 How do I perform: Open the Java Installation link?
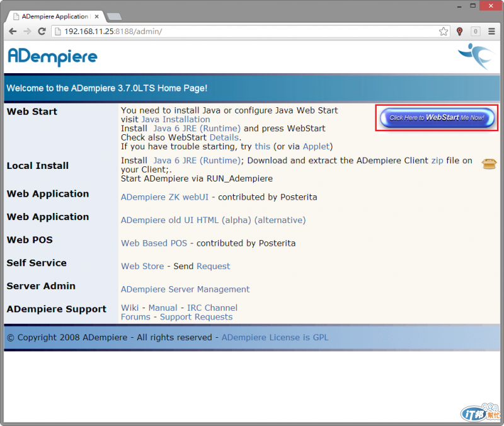tap(176, 119)
